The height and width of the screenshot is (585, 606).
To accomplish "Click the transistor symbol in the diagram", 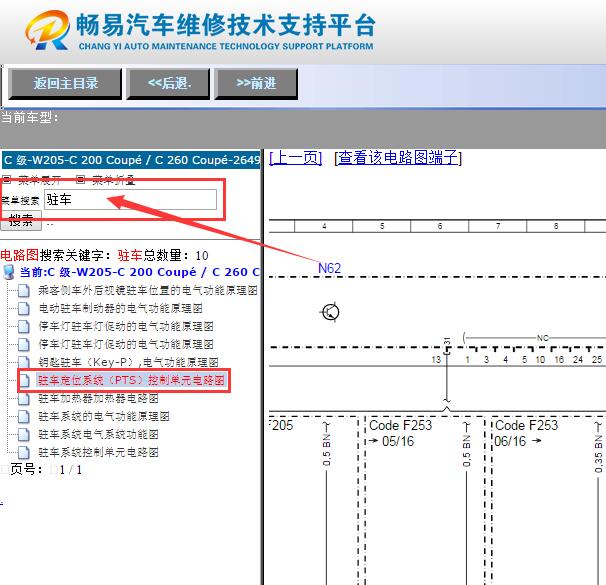I will 330,312.
